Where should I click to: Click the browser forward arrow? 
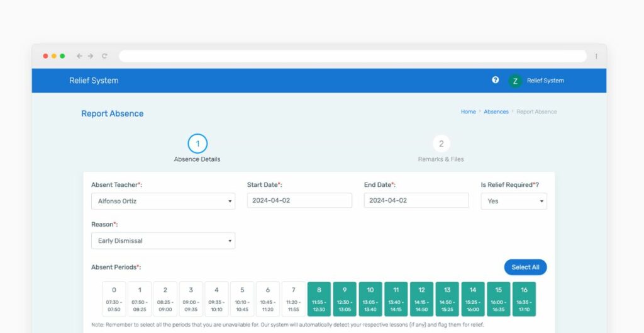pos(91,56)
